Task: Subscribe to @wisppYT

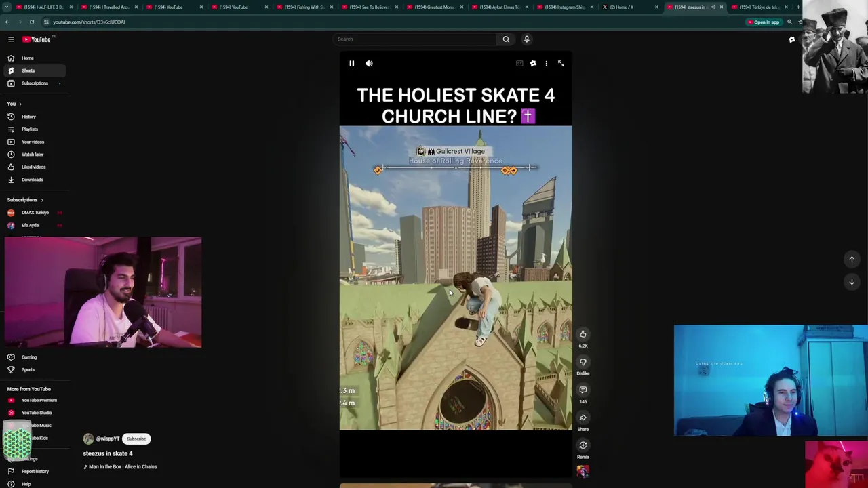Action: (x=136, y=439)
